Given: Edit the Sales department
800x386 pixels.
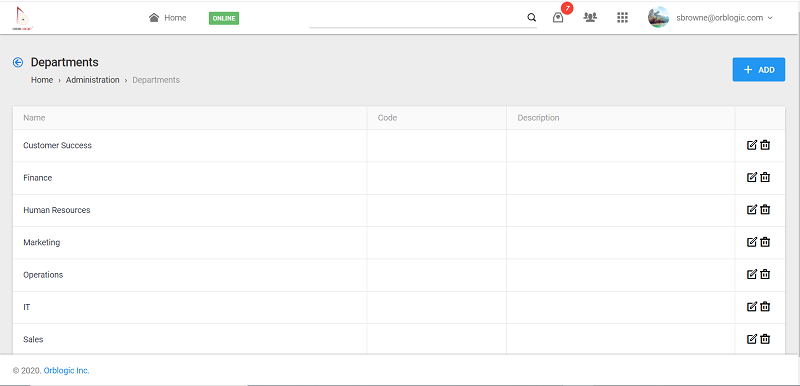Looking at the screenshot, I should pyautogui.click(x=752, y=339).
